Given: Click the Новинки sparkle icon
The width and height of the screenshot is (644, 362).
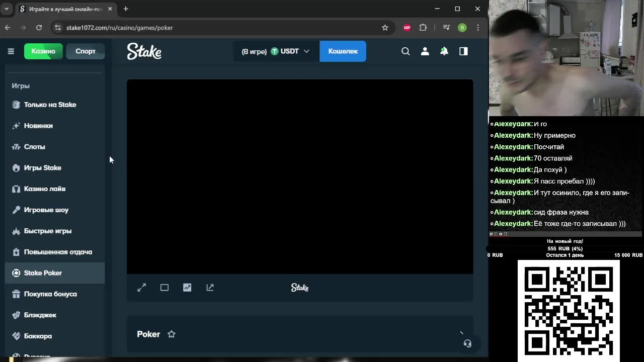Looking at the screenshot, I should (16, 126).
